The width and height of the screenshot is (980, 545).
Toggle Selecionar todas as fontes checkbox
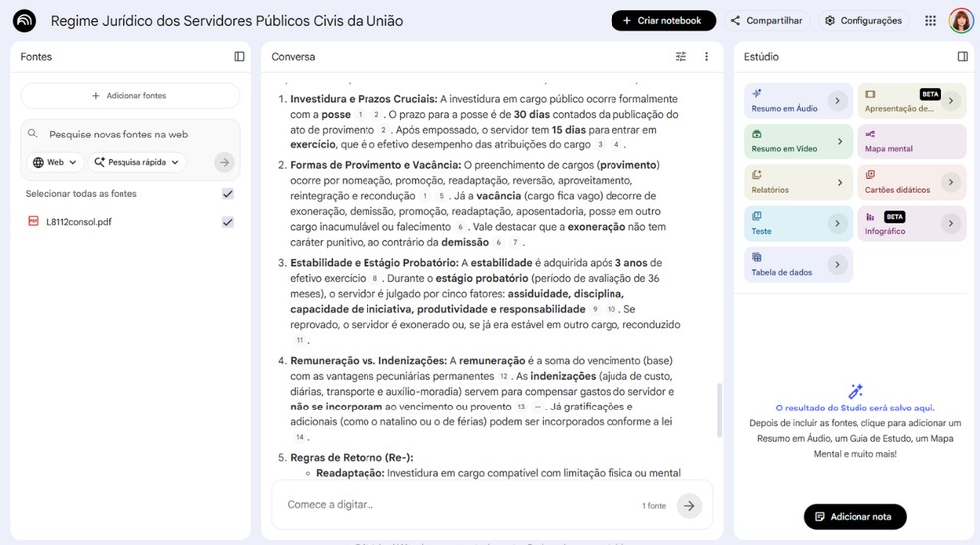[227, 193]
